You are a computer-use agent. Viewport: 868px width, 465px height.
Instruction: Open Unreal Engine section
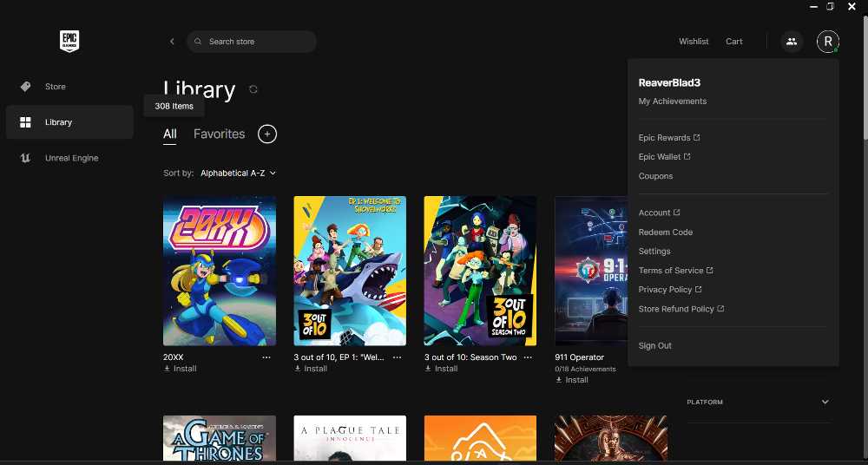tap(69, 158)
